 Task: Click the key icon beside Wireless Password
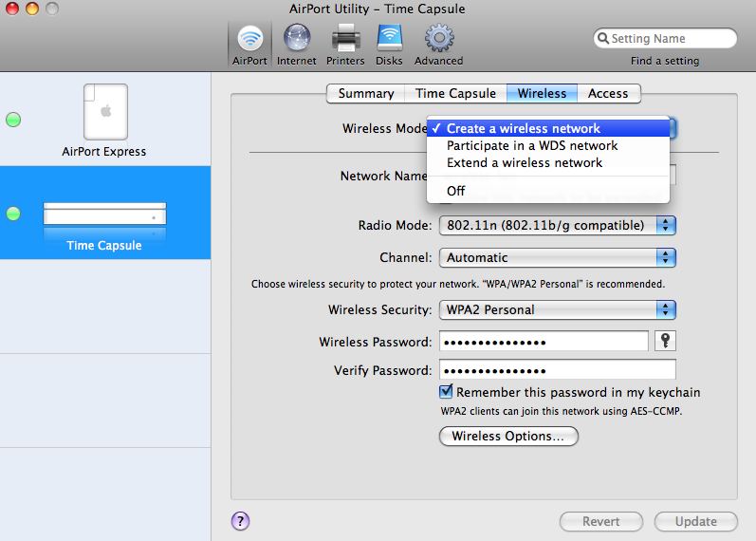coord(665,341)
